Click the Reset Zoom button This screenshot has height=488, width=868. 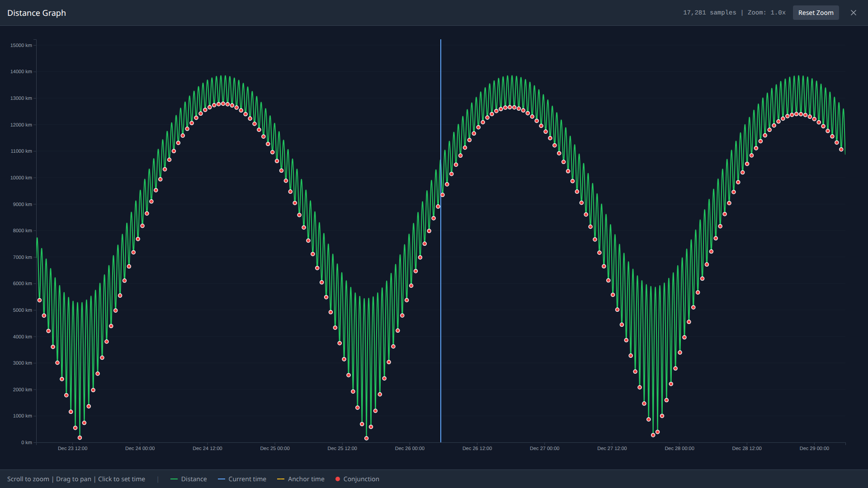point(816,13)
